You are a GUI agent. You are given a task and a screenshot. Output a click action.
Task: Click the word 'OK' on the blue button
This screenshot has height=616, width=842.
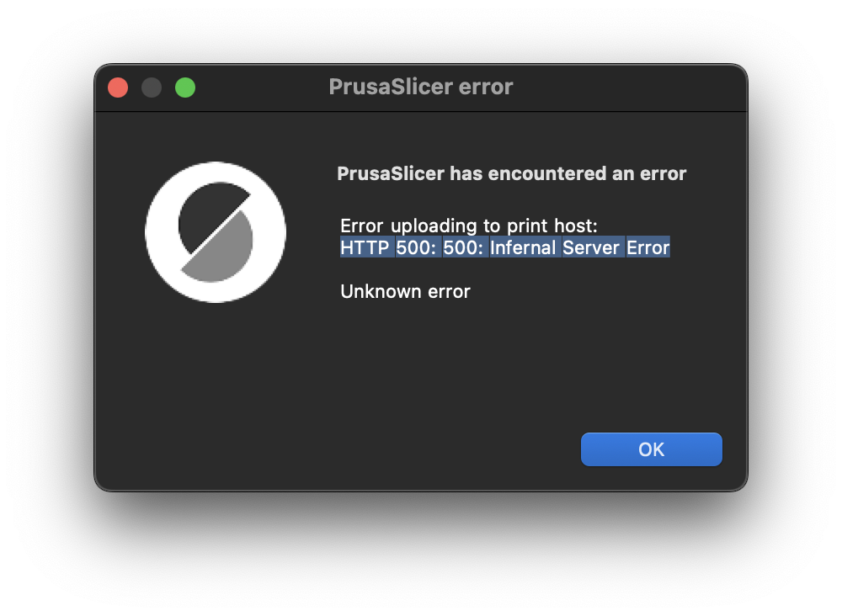click(x=651, y=449)
